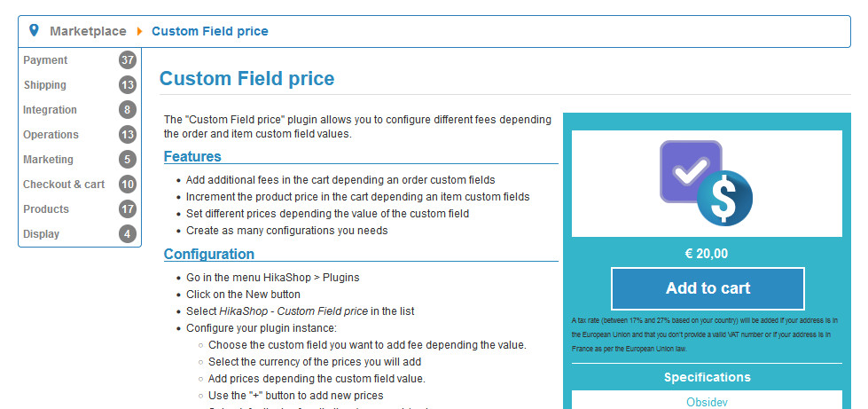The width and height of the screenshot is (868, 409).
Task: Add Custom Field price to cart
Action: (708, 288)
